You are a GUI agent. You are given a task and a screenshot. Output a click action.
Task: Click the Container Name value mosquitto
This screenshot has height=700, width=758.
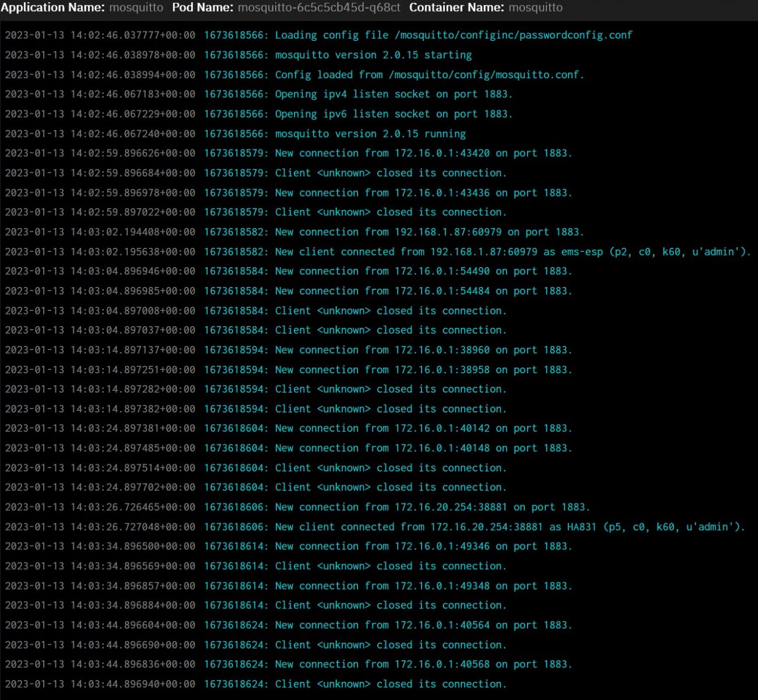535,8
